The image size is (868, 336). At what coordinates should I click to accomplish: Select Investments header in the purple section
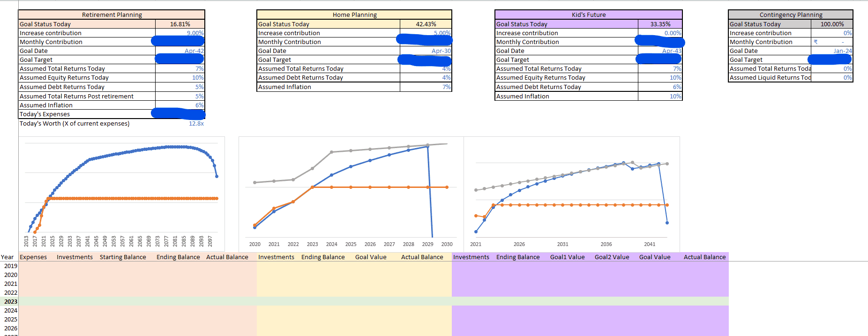pos(471,257)
